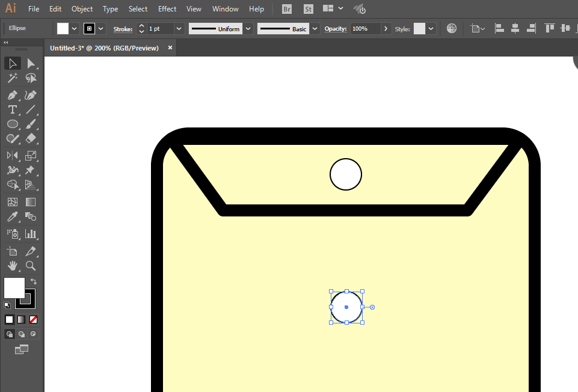Viewport: 578px width, 392px height.
Task: Select the Selection tool arrow
Action: (13, 63)
